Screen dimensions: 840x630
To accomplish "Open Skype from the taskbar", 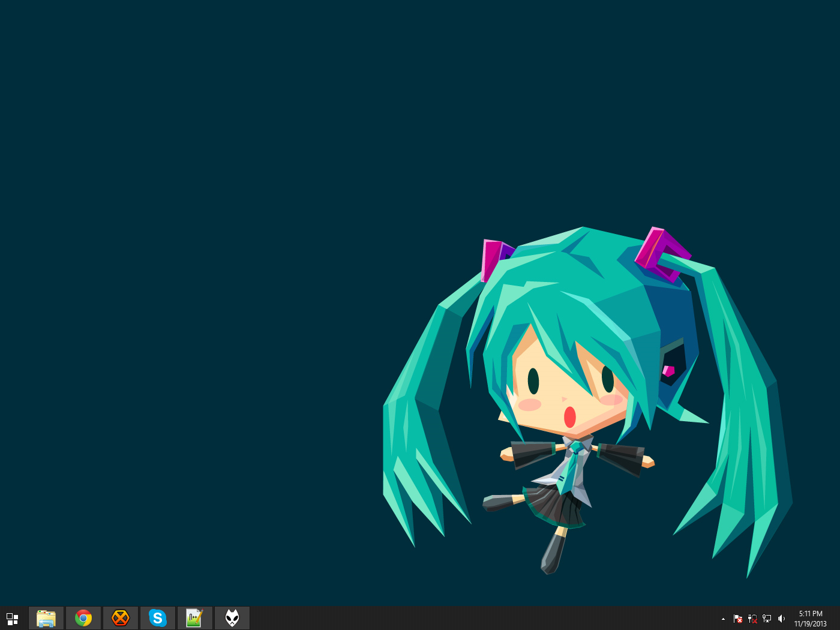I will pos(158,618).
